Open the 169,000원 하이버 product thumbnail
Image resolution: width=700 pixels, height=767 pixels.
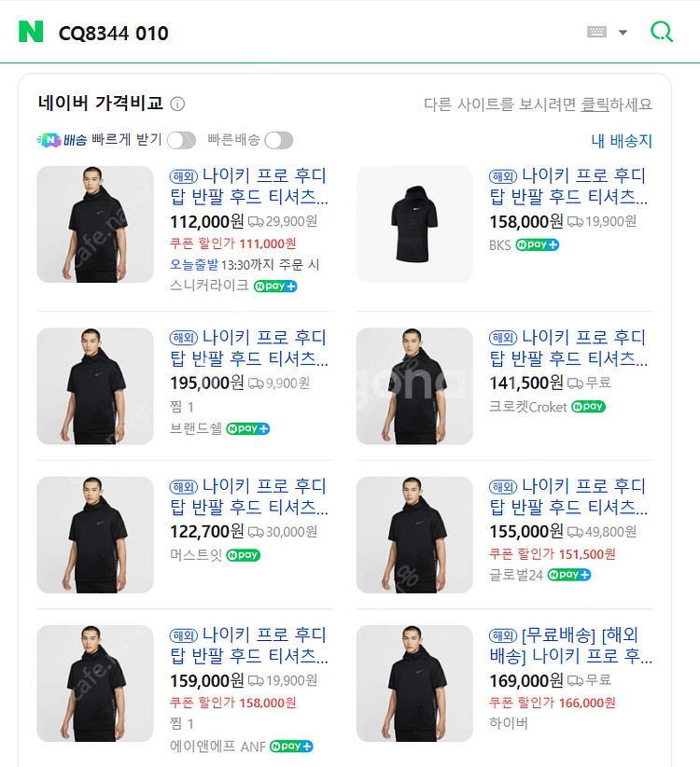[x=414, y=683]
